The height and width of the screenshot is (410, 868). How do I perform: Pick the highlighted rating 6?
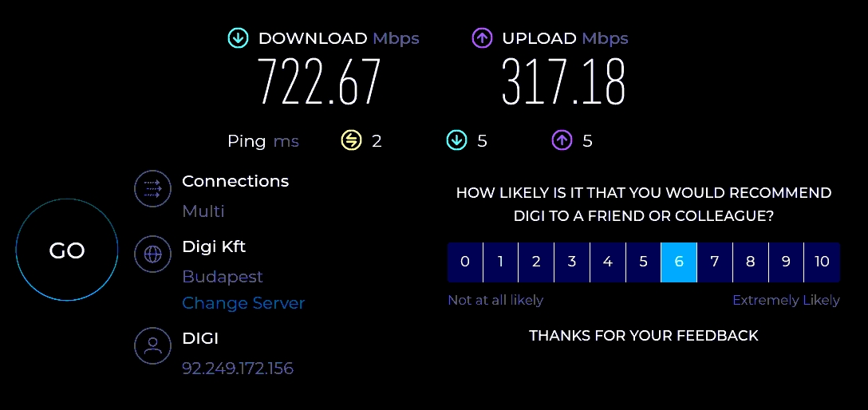tap(679, 262)
